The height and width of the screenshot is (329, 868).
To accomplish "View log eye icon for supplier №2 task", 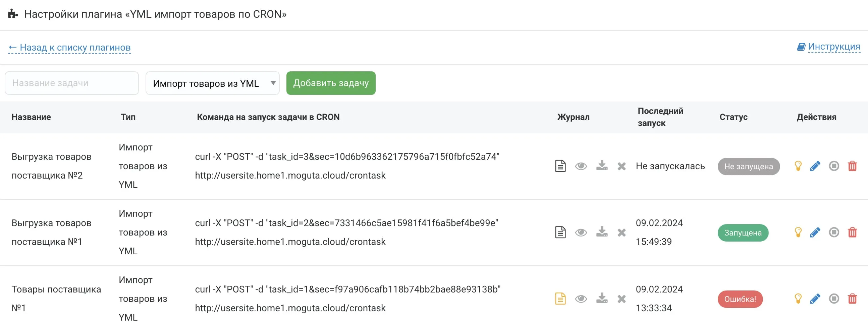I will tap(581, 166).
